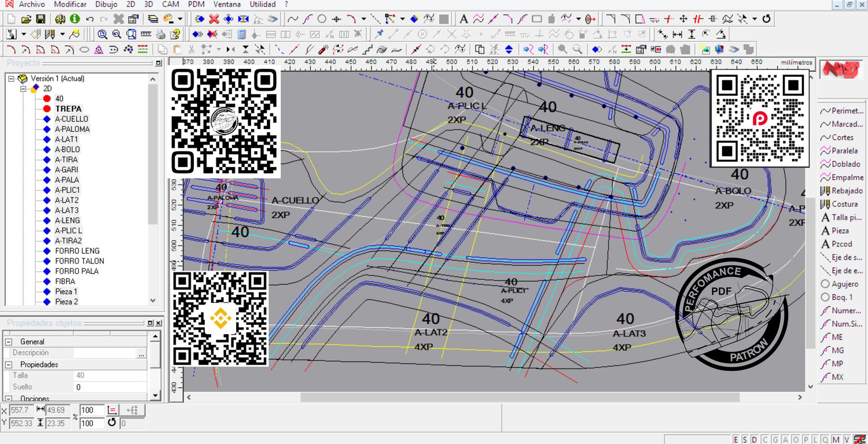This screenshot has width=868, height=444.
Task: Open dropdown arrow beside color palette icon
Action: pyautogui.click(x=181, y=19)
